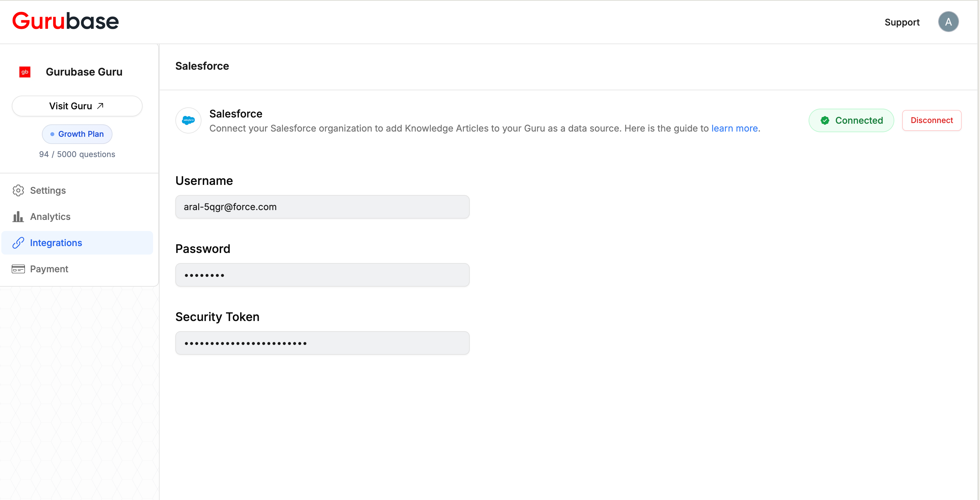The width and height of the screenshot is (980, 500).
Task: Click into the Username field
Action: coord(322,206)
